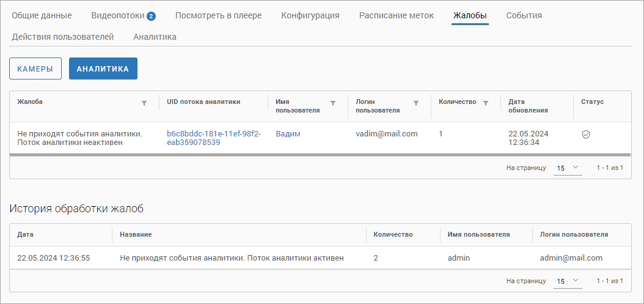Click history count link 2

coord(376,258)
